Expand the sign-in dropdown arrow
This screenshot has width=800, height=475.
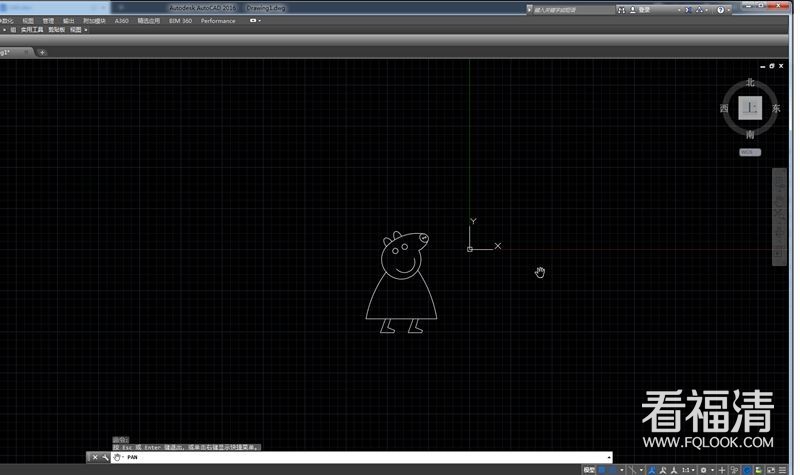coord(679,10)
